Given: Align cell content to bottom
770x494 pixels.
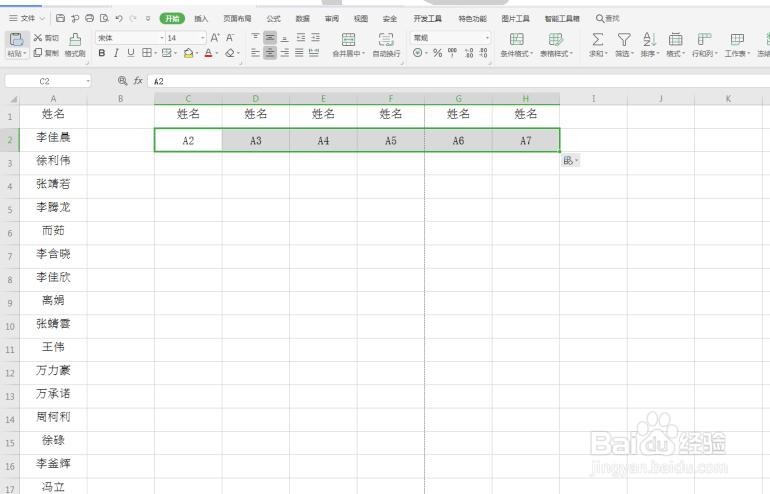Looking at the screenshot, I should (285, 37).
